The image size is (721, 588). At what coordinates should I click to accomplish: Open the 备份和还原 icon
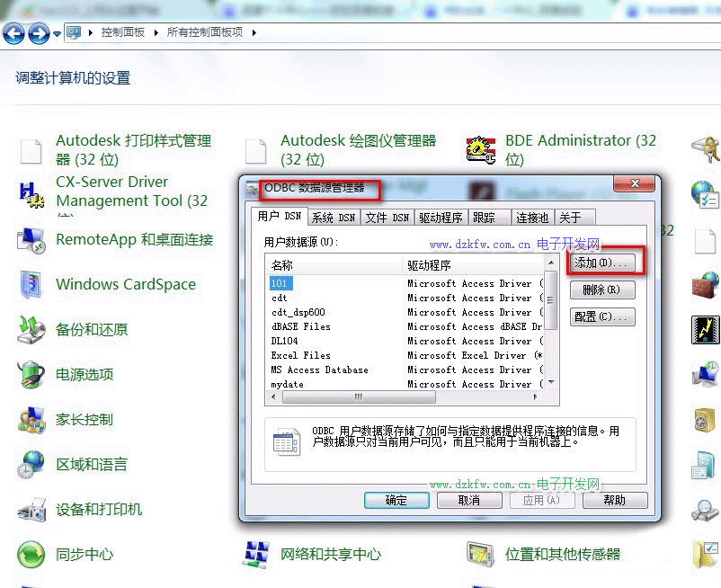31,330
